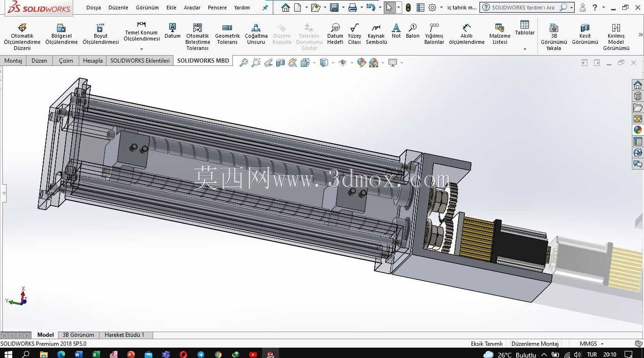The width and height of the screenshot is (644, 358).
Task: Switch to the Hesapla tab
Action: pos(92,61)
